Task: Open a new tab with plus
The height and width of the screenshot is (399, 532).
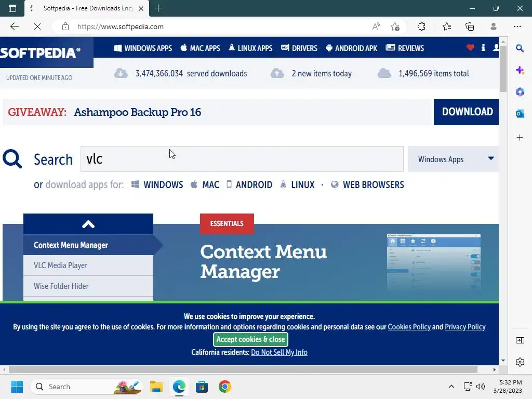Action: (158, 8)
